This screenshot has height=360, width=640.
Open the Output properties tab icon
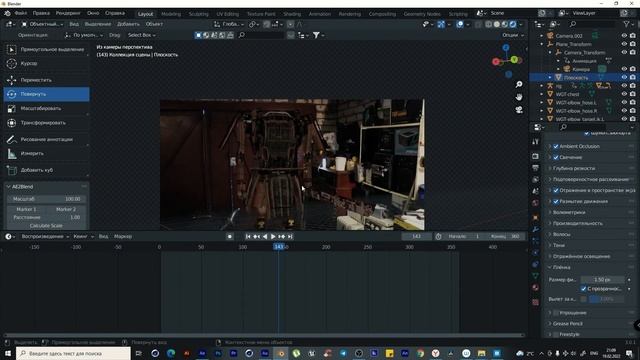click(x=536, y=168)
